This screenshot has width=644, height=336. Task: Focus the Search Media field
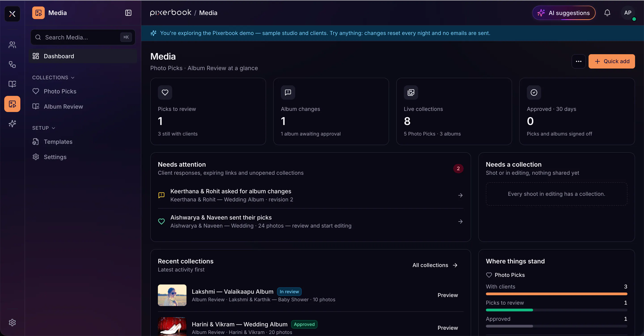click(x=83, y=37)
